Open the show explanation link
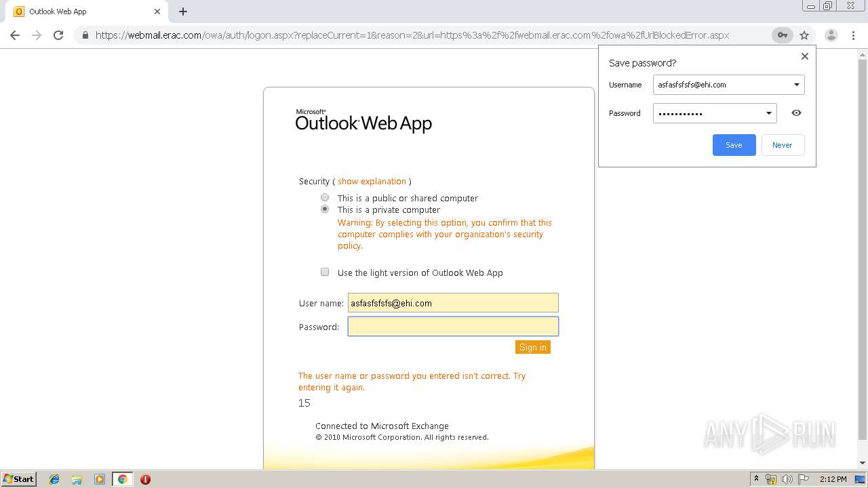The image size is (868, 488). pyautogui.click(x=372, y=182)
